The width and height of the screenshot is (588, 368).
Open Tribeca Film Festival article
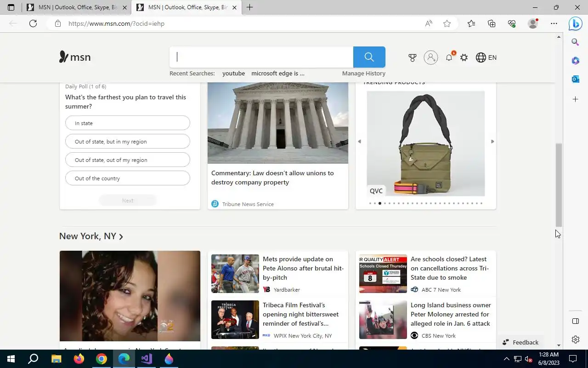(301, 314)
